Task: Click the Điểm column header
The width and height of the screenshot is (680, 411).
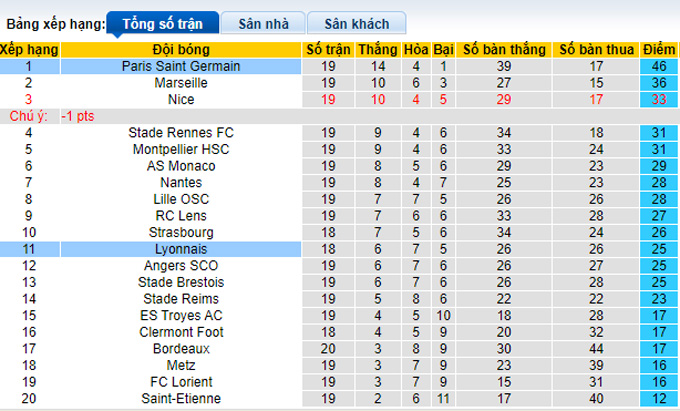Action: click(659, 49)
